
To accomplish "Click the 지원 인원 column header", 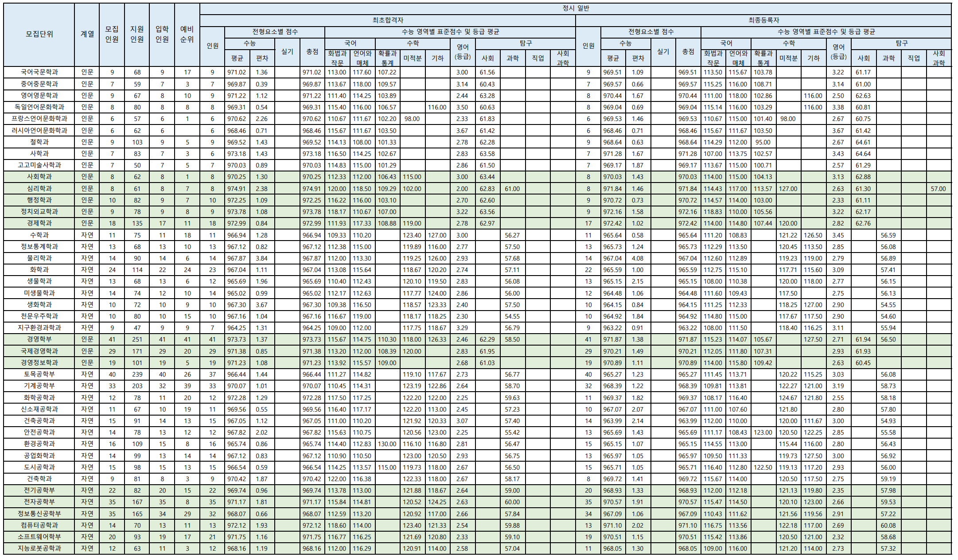I will coord(137,34).
